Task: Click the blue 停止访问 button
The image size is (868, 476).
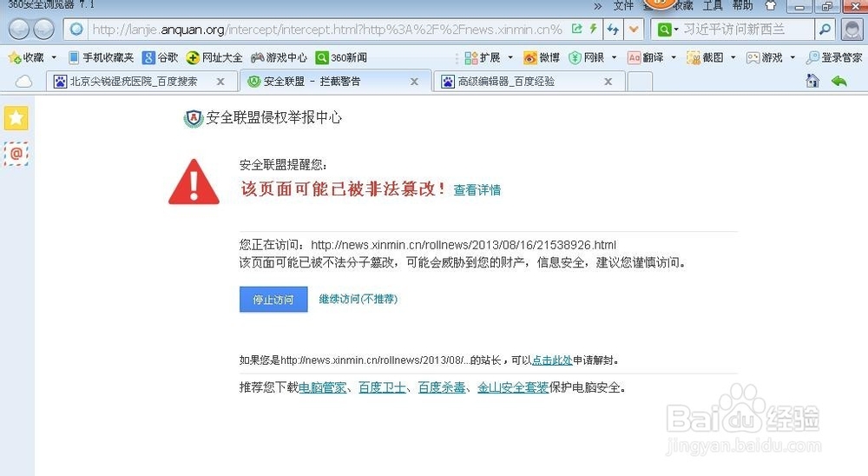Action: 273,299
